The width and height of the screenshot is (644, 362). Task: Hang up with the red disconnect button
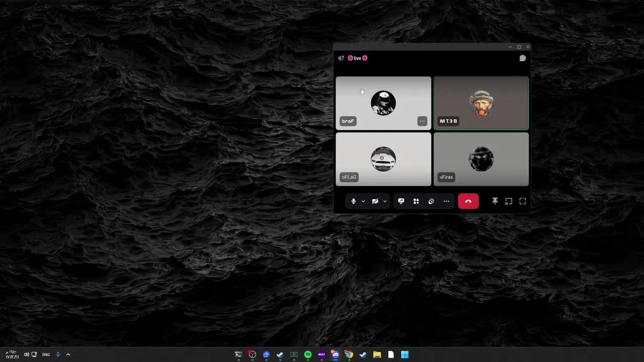[x=468, y=201]
